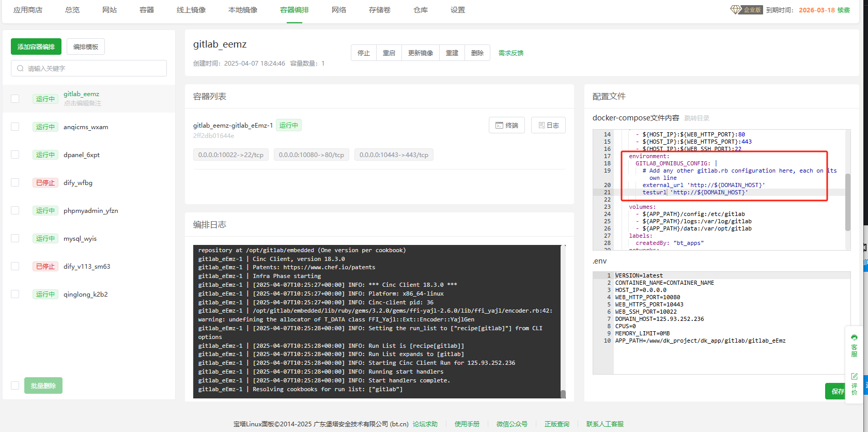Switch to the 容器 tab
This screenshot has width=868, height=432.
147,10
